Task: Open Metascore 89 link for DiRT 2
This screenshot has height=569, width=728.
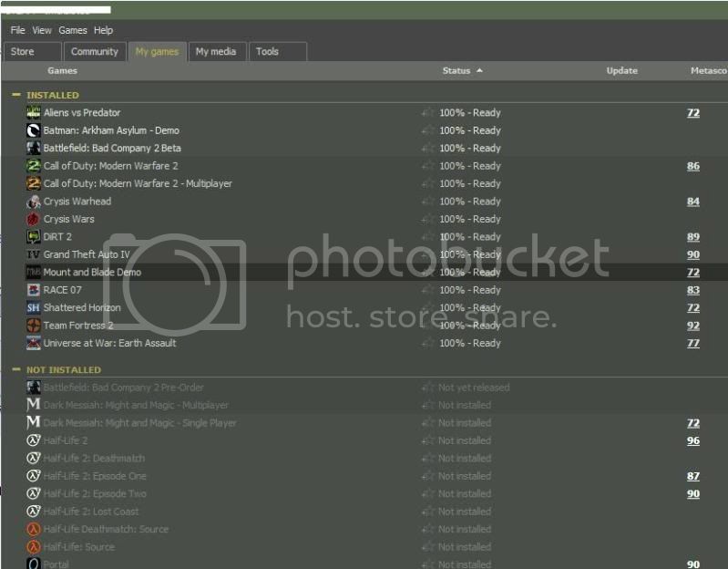Action: point(693,237)
